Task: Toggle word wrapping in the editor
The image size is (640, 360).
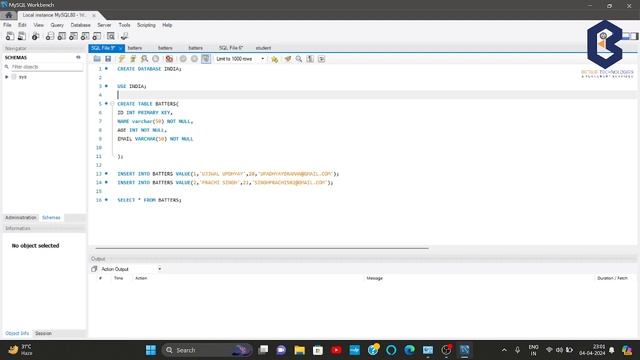Action: coord(322,59)
